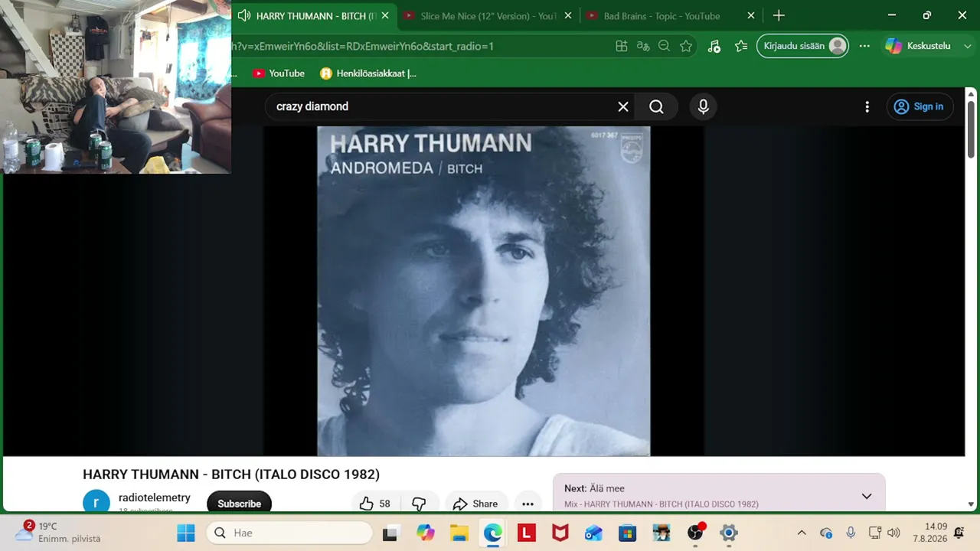
Task: Open the red L app on taskbar
Action: point(526,533)
